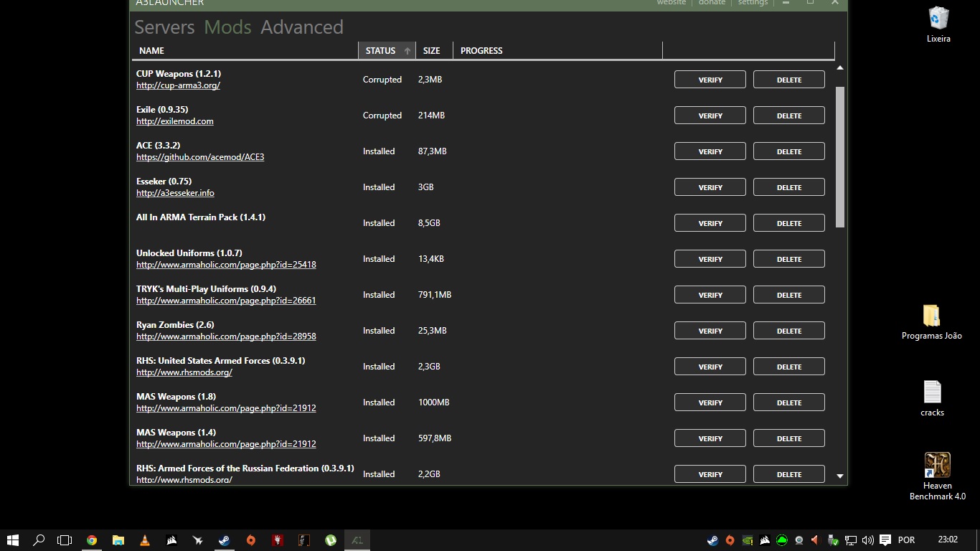Click the green cloud tray icon
This screenshot has height=551, width=980.
[782, 540]
